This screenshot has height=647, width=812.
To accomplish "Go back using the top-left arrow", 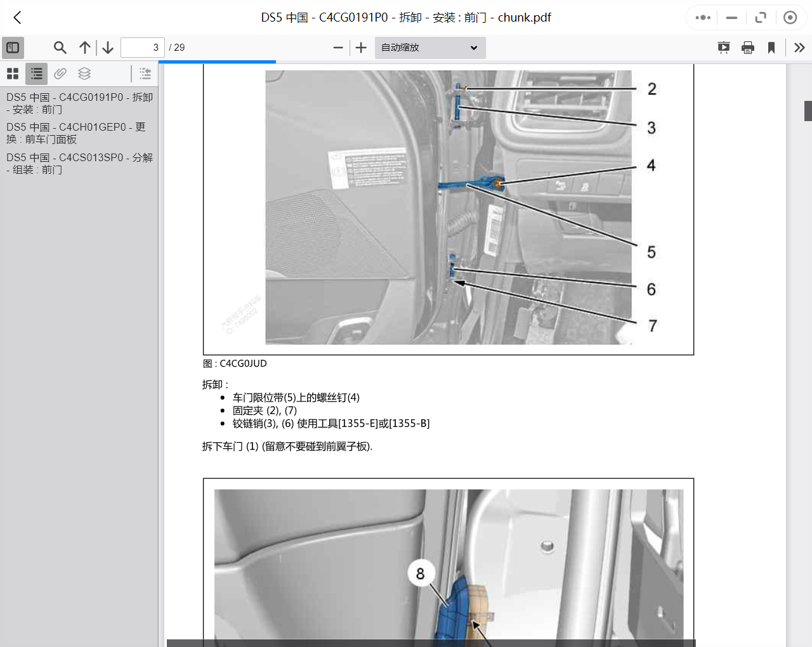I will pyautogui.click(x=18, y=18).
